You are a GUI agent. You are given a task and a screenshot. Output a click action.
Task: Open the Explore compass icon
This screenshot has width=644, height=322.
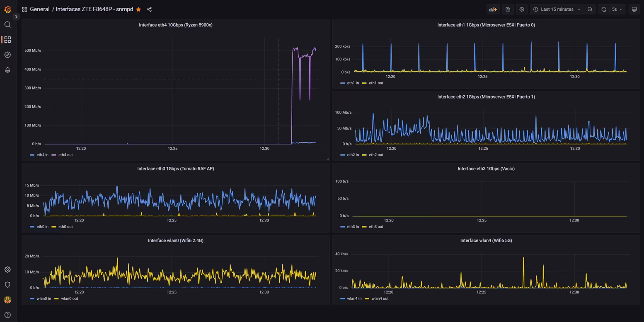(7, 55)
